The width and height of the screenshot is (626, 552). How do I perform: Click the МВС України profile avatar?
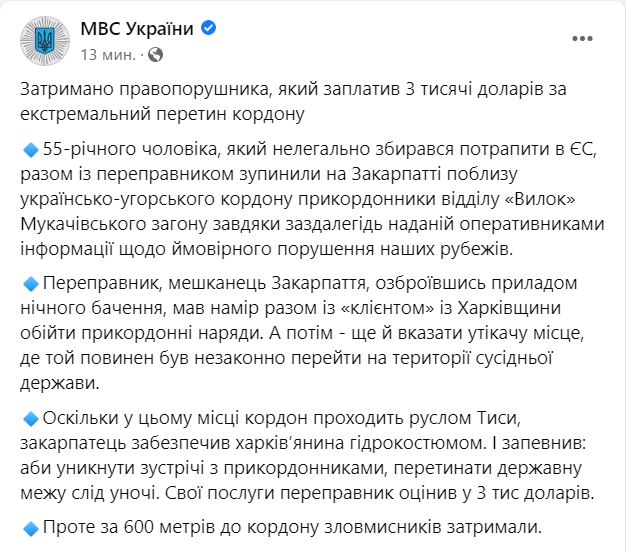point(44,40)
